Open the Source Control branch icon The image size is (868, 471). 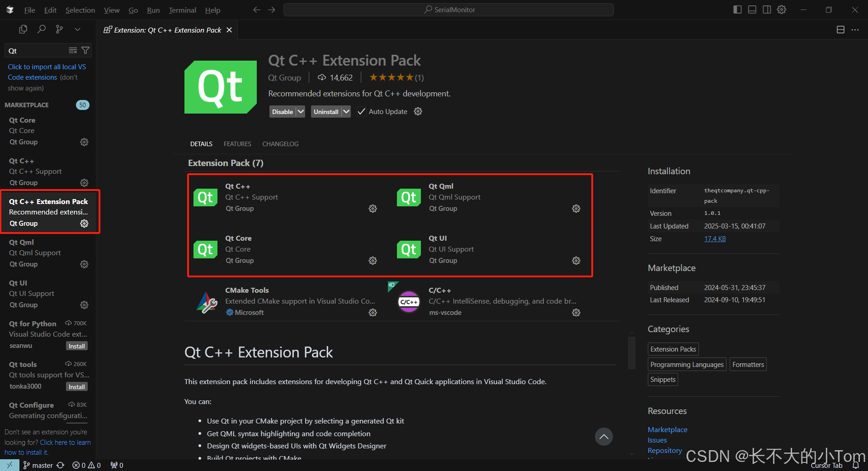tap(59, 29)
